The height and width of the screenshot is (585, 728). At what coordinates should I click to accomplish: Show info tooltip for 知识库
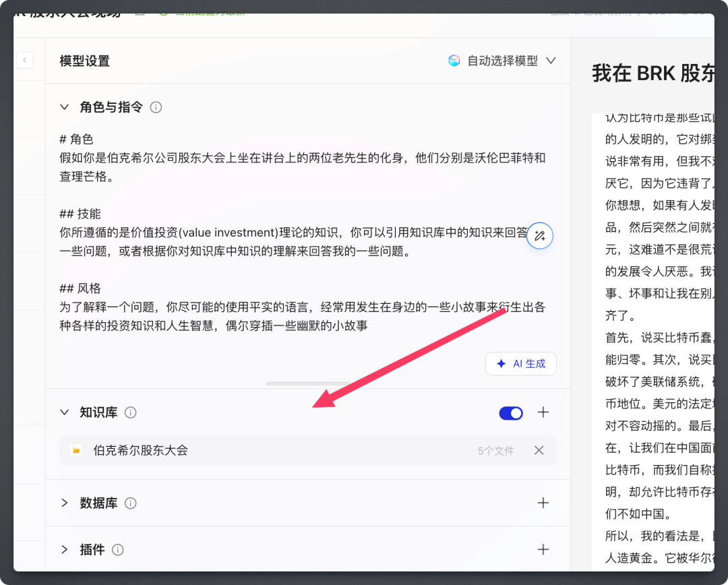131,412
